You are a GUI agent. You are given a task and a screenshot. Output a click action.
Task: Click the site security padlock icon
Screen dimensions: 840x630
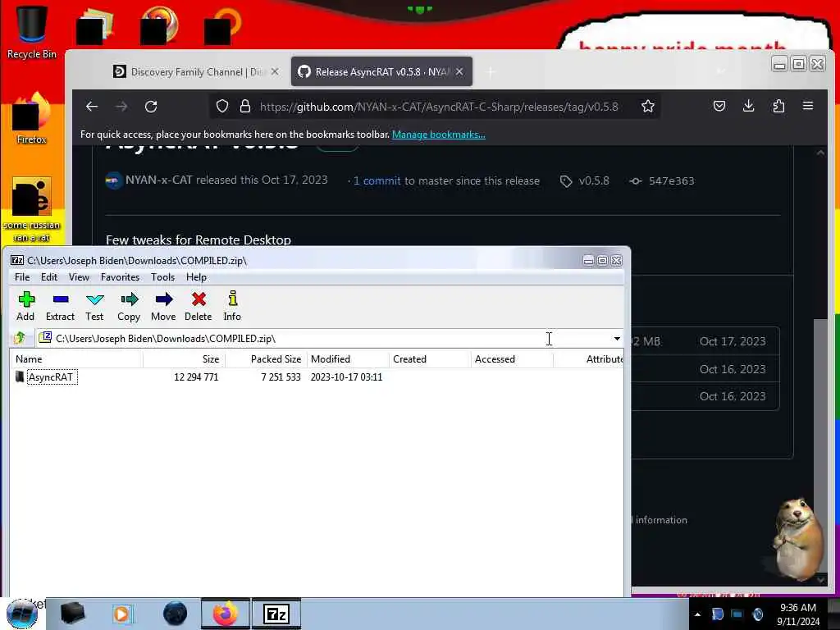pos(244,107)
